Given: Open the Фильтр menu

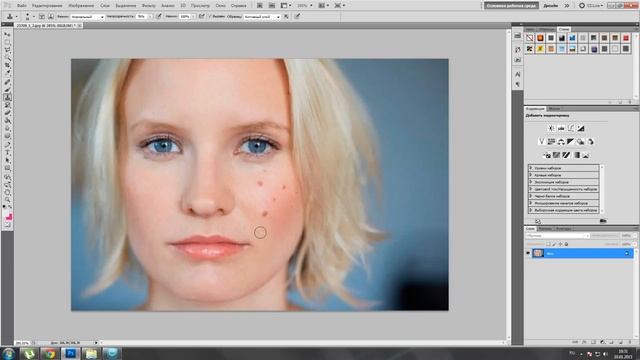Looking at the screenshot, I should (149, 6).
